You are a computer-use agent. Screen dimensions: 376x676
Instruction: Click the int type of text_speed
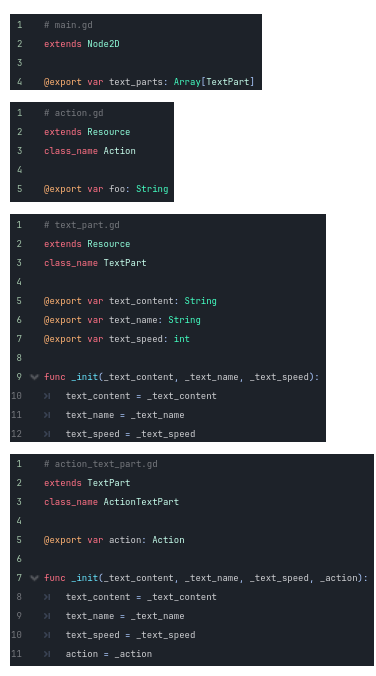click(x=182, y=339)
